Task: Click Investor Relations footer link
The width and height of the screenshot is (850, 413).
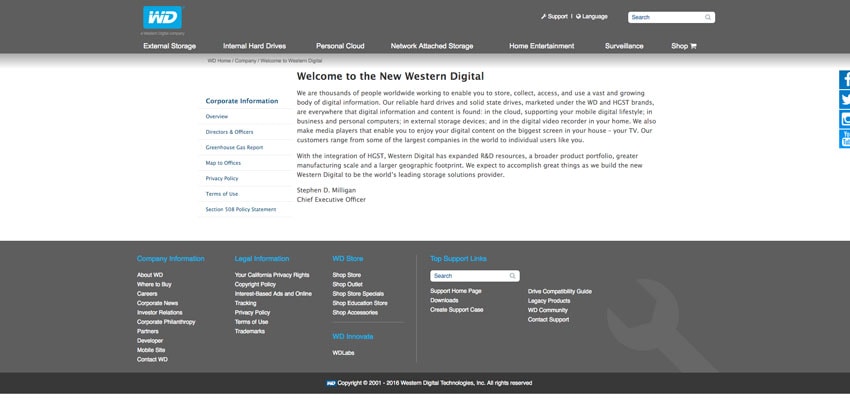Action: pos(159,313)
